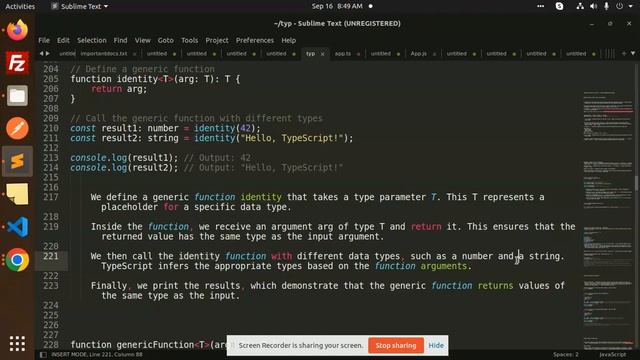Click 'return arg;' on line 206
This screenshot has width=640, height=360.
tap(119, 89)
